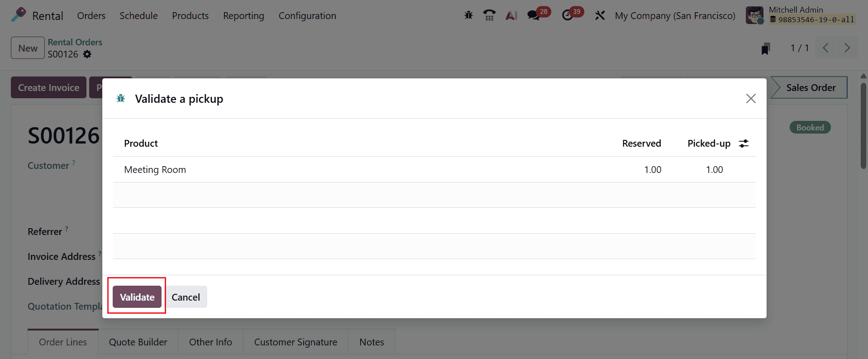Close the Validate a pickup dialog
The height and width of the screenshot is (359, 868).
pyautogui.click(x=751, y=99)
